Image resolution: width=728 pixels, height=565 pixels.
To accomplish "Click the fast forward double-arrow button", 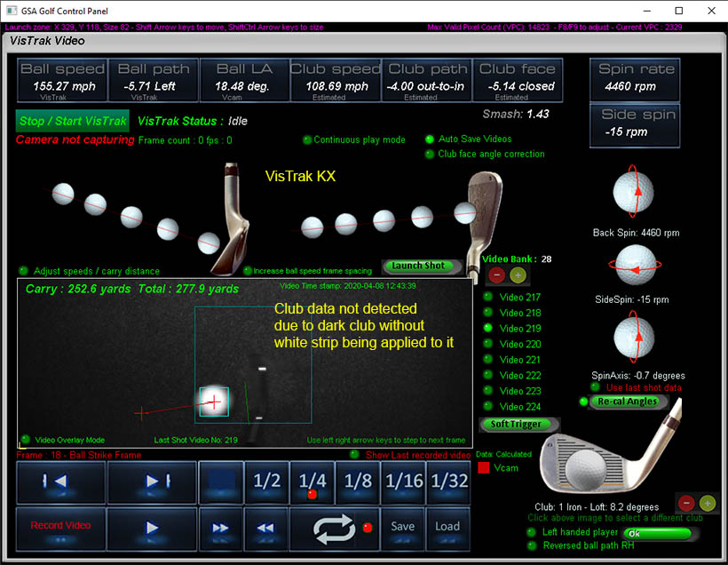I will [x=220, y=529].
